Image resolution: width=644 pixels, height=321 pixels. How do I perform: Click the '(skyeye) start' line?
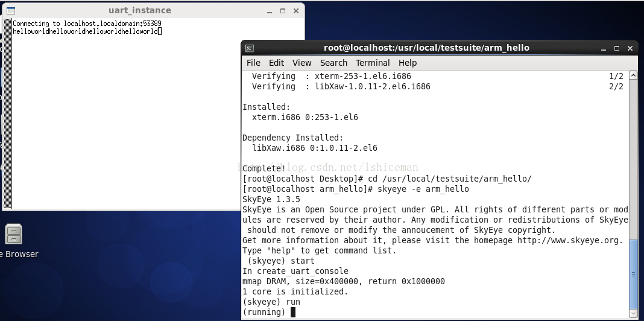coord(280,261)
